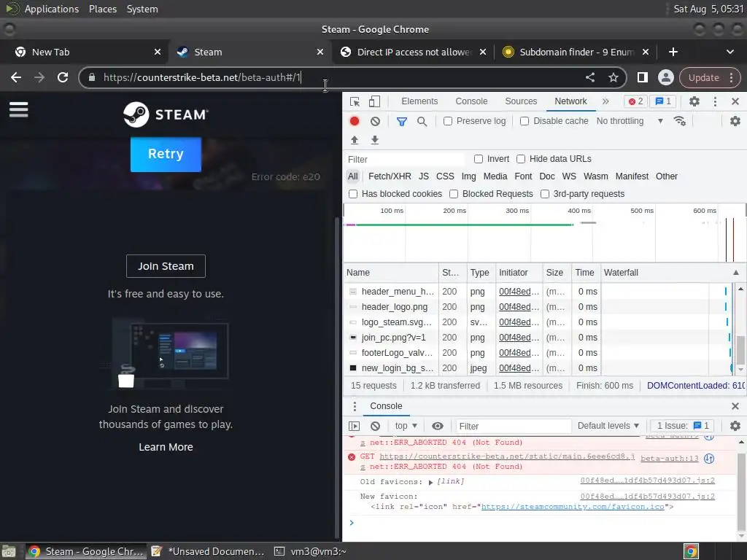Open Console settings gear icon

tap(735, 426)
